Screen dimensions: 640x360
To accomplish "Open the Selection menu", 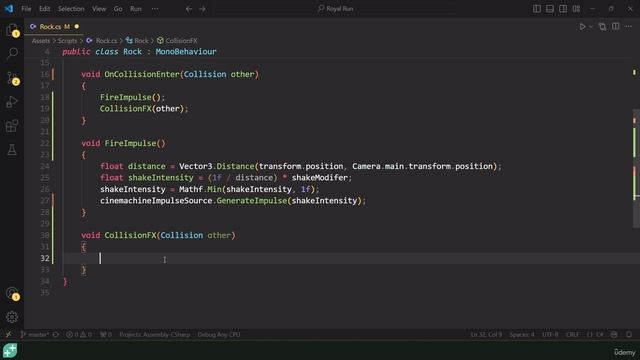I will tap(71, 9).
